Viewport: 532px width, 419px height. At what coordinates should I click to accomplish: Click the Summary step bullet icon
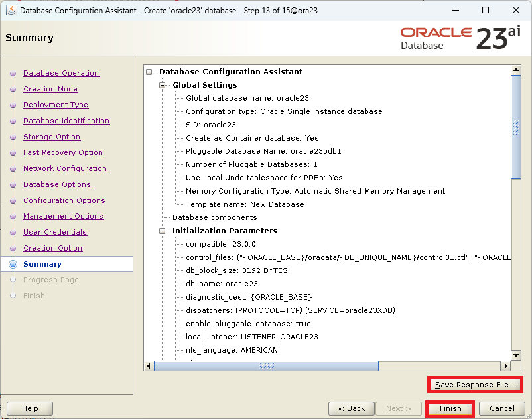13,264
